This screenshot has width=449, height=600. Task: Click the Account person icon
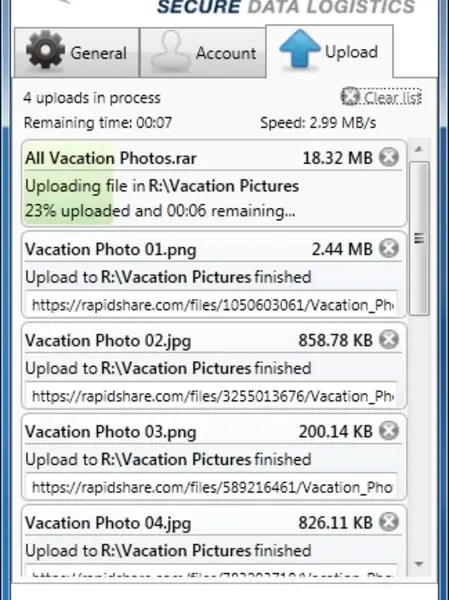171,51
